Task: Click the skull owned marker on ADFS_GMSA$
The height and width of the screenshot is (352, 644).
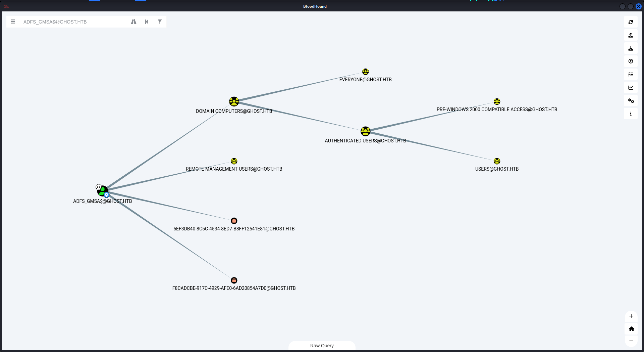Action: point(99,187)
